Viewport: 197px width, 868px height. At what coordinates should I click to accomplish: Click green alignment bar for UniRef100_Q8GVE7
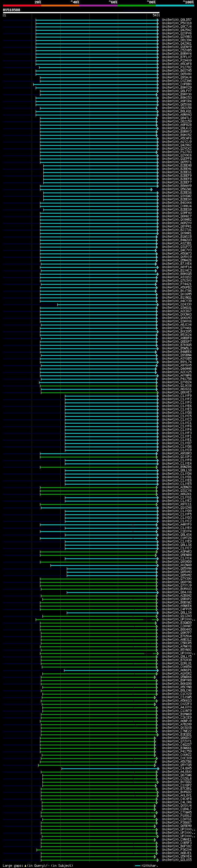click(99, 393)
